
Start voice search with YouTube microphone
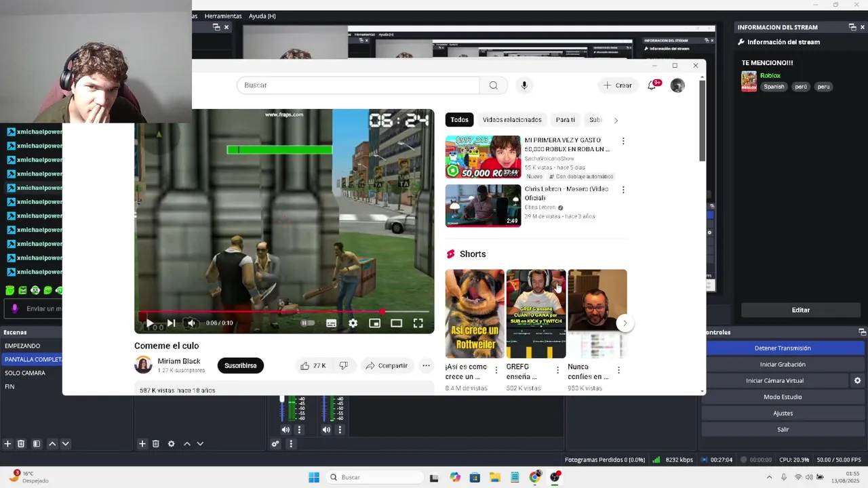[x=524, y=85]
